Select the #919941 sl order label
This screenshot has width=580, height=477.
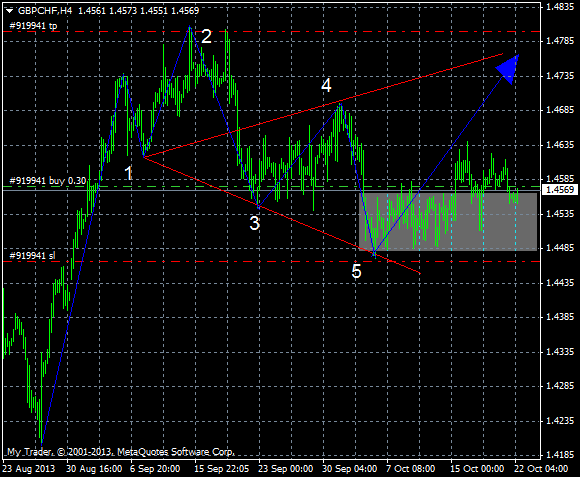[32, 256]
